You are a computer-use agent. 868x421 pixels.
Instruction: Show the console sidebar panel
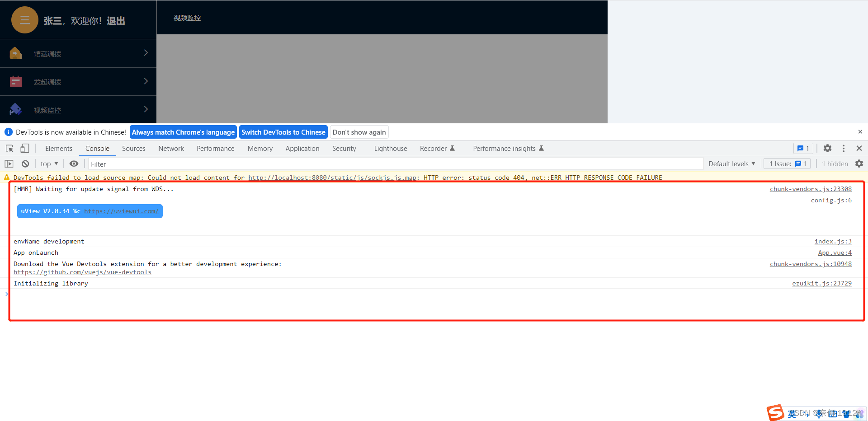9,164
